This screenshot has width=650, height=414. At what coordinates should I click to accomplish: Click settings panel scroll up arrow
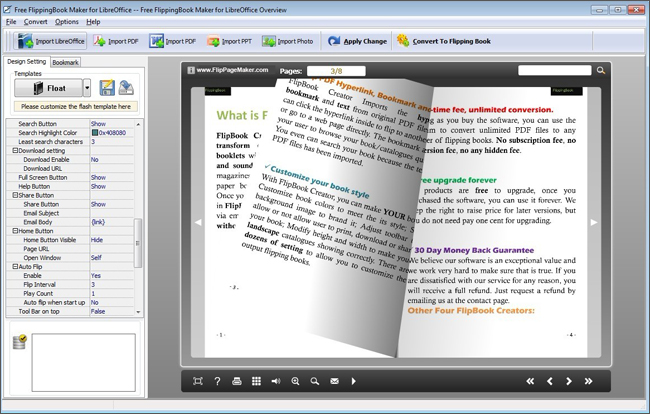tap(138, 124)
